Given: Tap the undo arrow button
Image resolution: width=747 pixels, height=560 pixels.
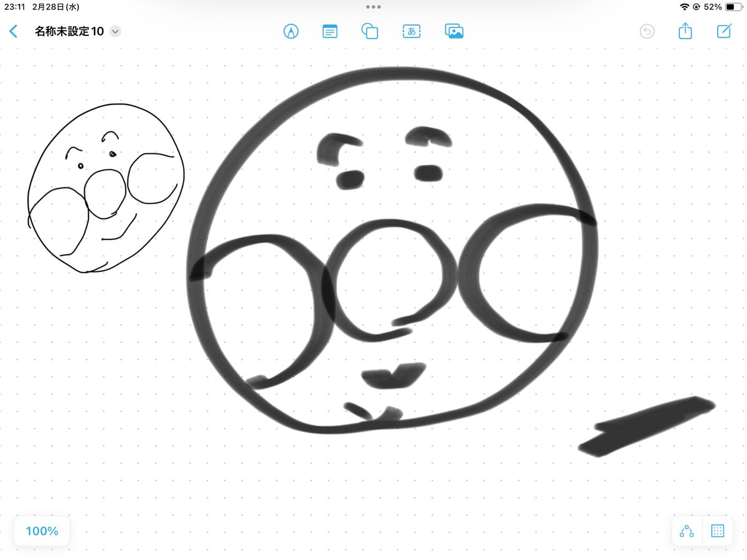Looking at the screenshot, I should click(647, 31).
